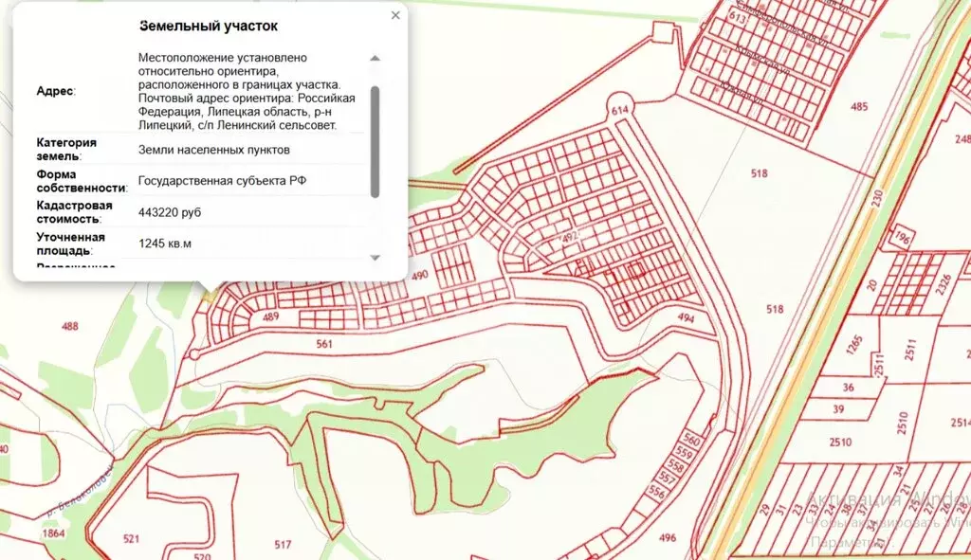Screen dimensions: 971x560
Task: Click the popup scrollbar up arrow
Action: [375, 58]
